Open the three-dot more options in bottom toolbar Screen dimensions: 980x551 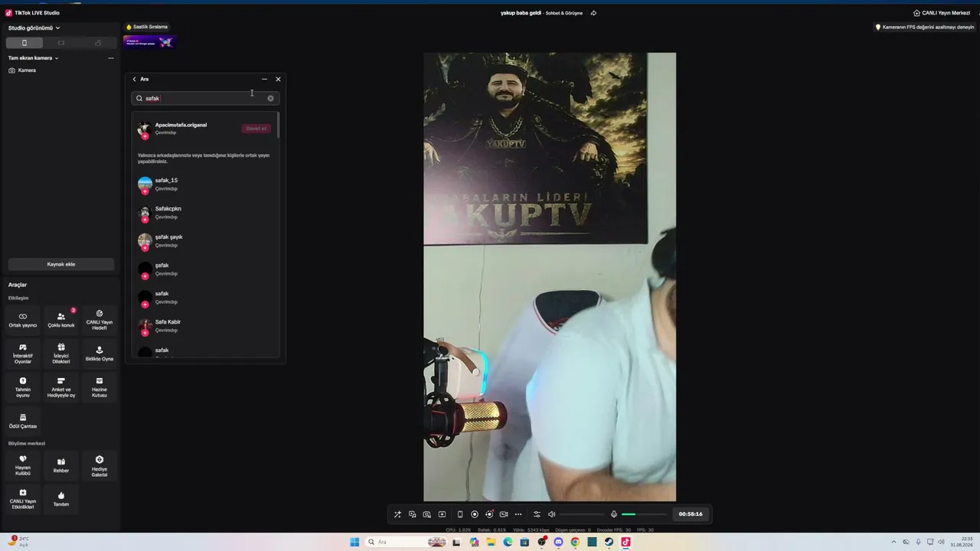point(518,514)
